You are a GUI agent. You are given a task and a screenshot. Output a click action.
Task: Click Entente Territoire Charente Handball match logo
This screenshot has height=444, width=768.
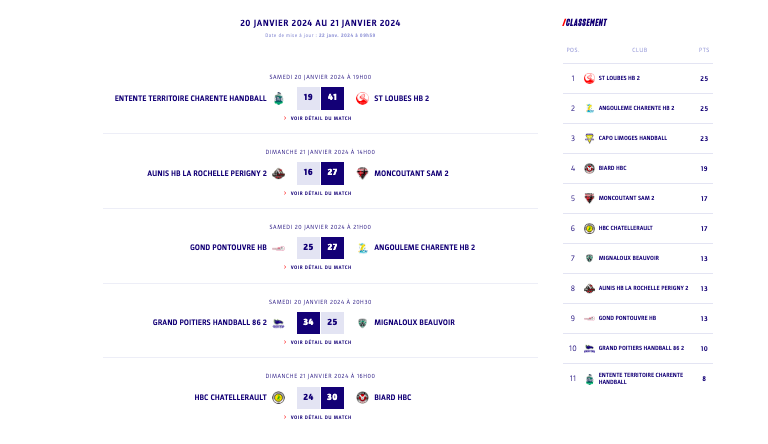pyautogui.click(x=278, y=99)
